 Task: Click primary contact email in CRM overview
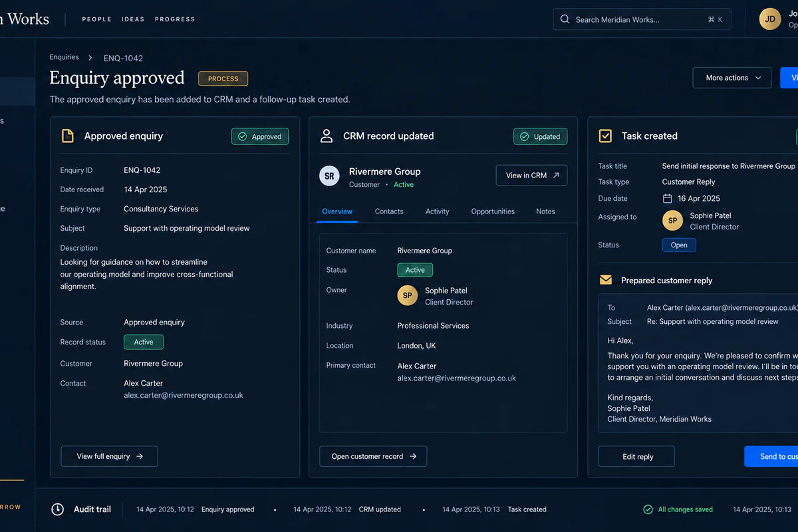457,378
